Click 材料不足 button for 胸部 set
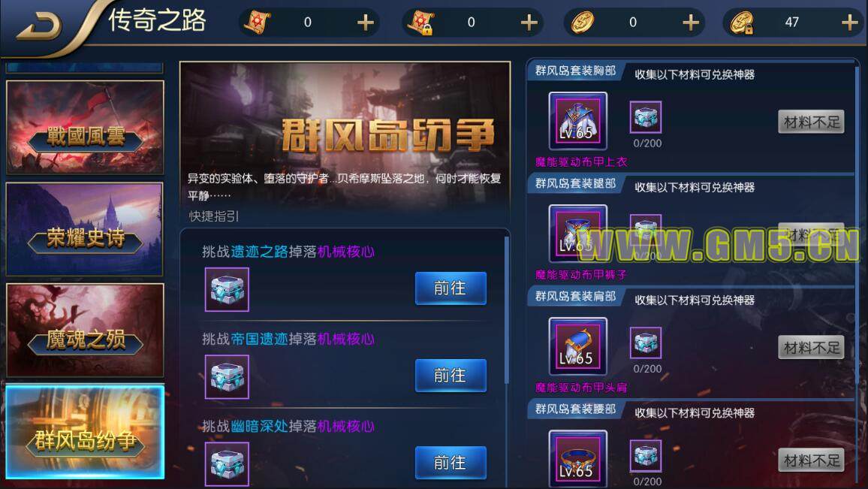 coord(811,122)
